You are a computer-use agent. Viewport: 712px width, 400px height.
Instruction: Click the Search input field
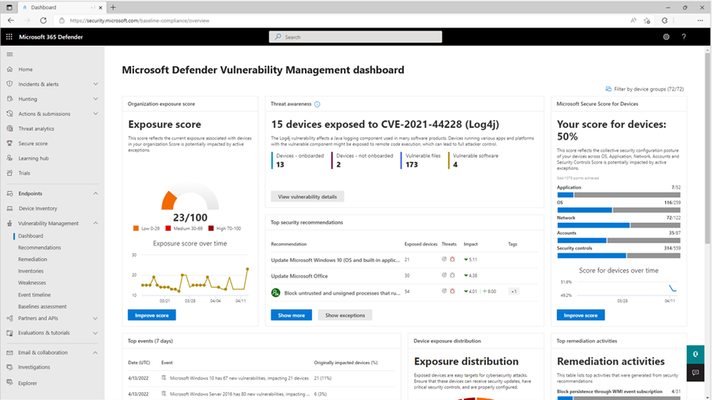[x=355, y=37]
